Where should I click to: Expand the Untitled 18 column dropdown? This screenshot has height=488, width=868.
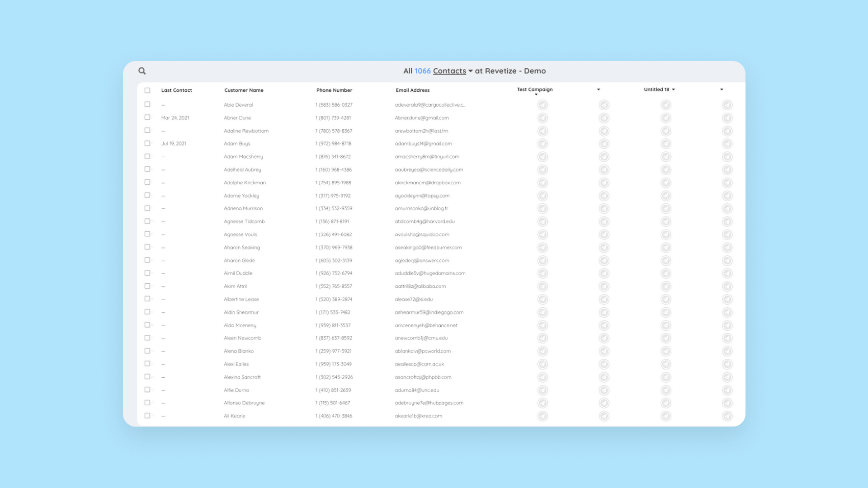click(x=673, y=89)
